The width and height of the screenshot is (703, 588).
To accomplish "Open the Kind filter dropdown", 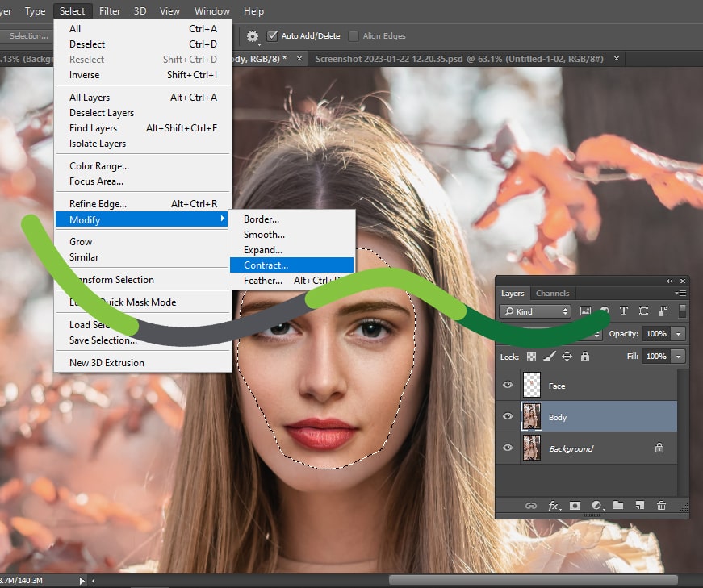I will coord(535,311).
